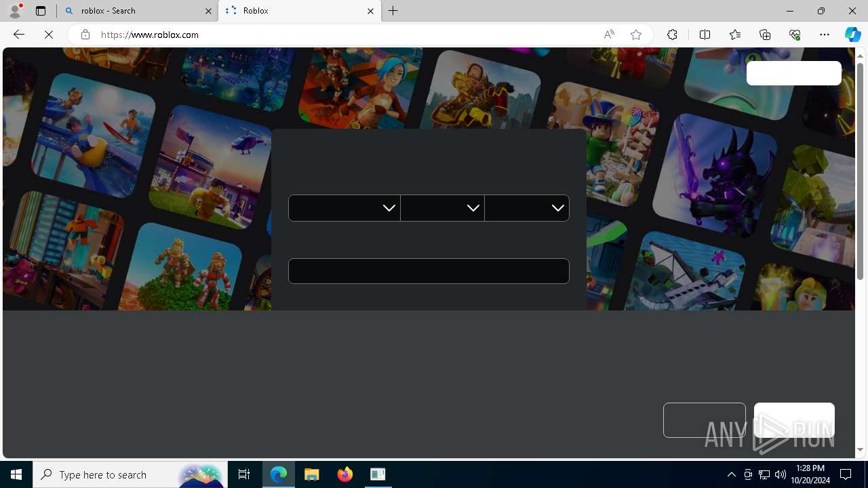This screenshot has width=868, height=488.
Task: View site information lock icon
Action: pos(85,35)
